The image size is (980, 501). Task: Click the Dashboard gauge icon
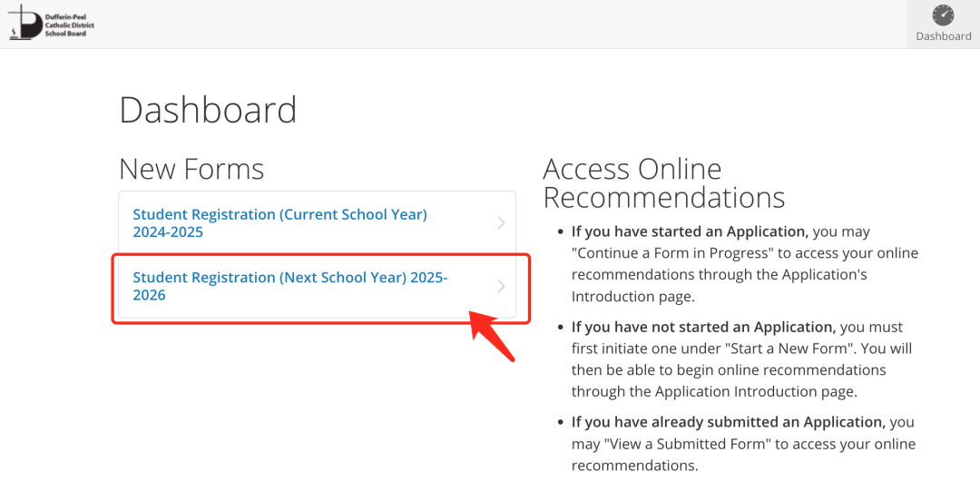943,15
